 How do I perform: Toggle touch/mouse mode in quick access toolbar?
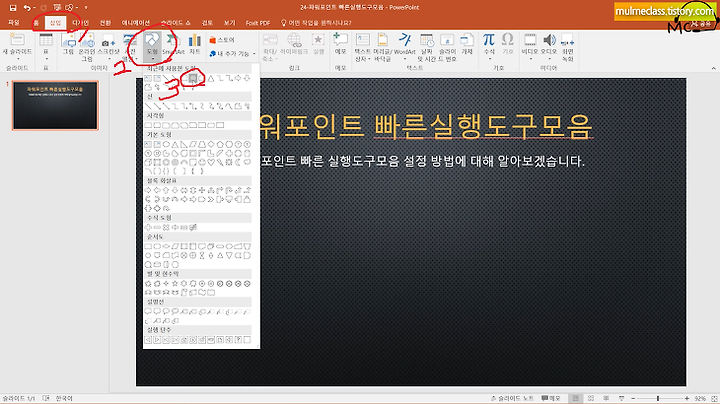point(69,8)
